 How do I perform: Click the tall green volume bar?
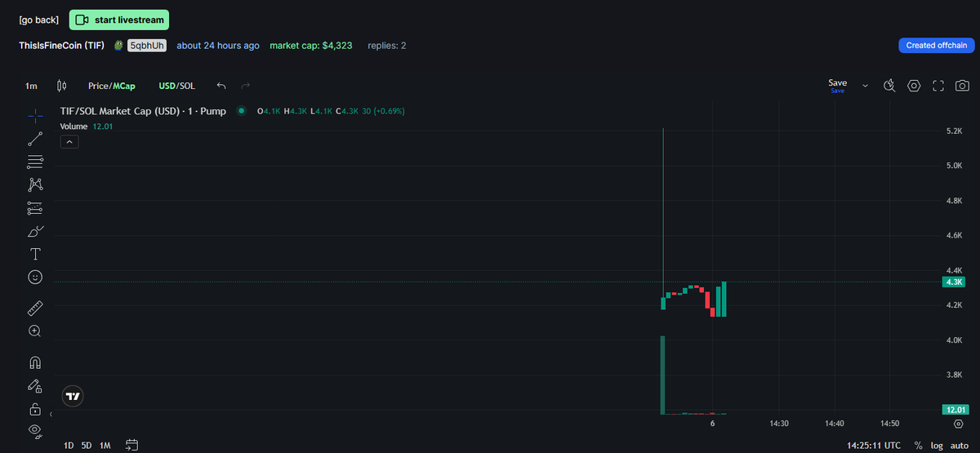[x=663, y=375]
